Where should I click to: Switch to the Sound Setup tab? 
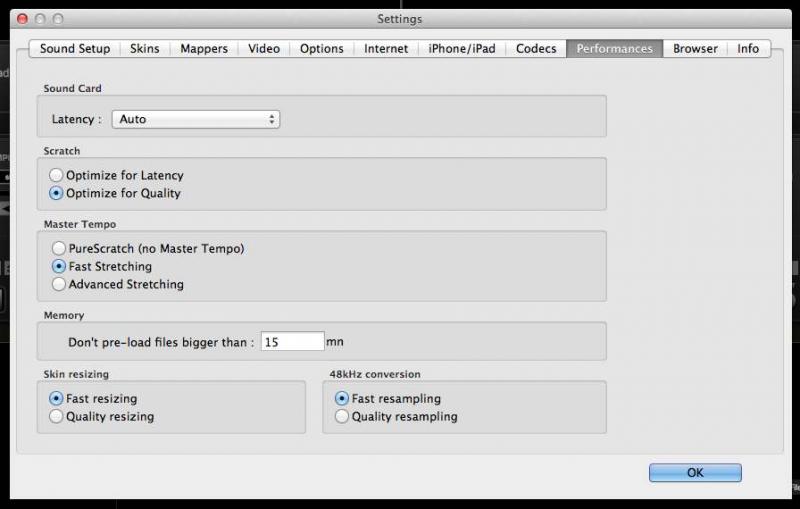(x=75, y=49)
